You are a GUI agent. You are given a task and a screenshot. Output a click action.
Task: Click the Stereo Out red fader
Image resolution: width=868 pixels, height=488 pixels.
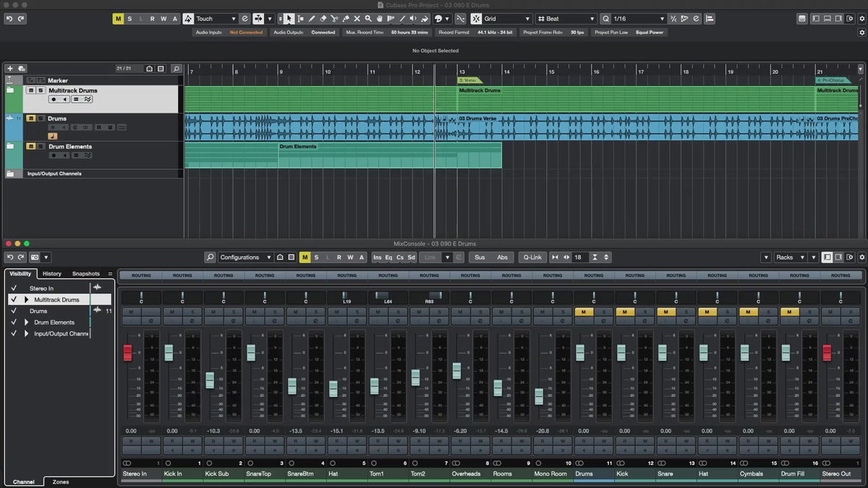tap(827, 353)
